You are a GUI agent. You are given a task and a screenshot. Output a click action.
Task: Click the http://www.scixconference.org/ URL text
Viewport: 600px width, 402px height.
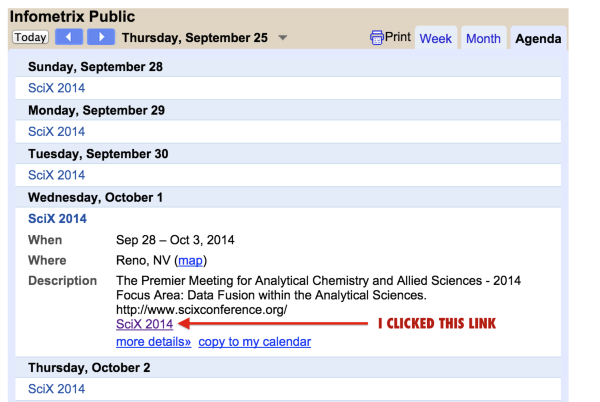coord(202,309)
